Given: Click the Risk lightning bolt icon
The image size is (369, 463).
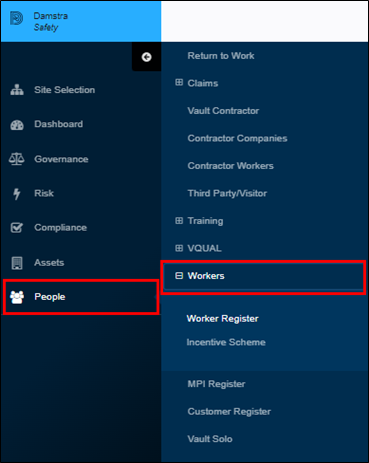Looking at the screenshot, I should point(16,194).
